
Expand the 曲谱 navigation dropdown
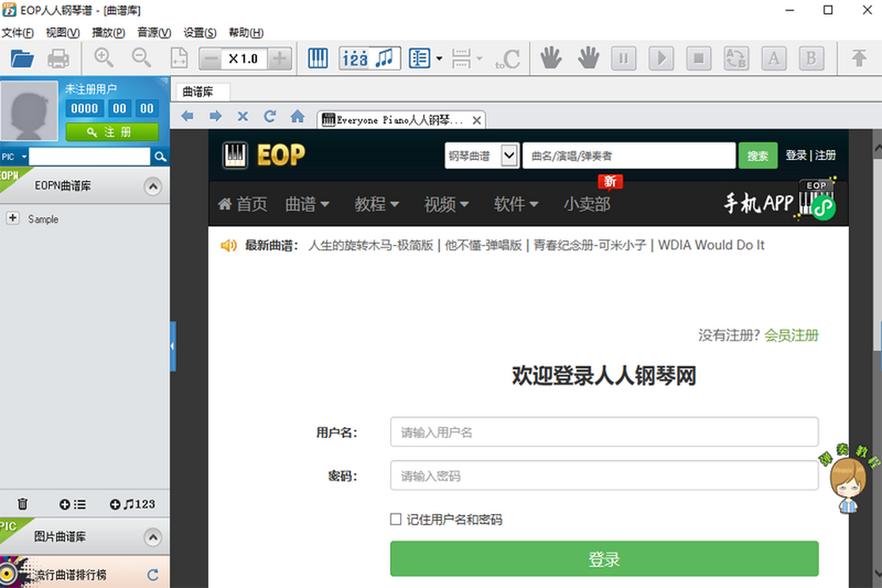pos(307,204)
